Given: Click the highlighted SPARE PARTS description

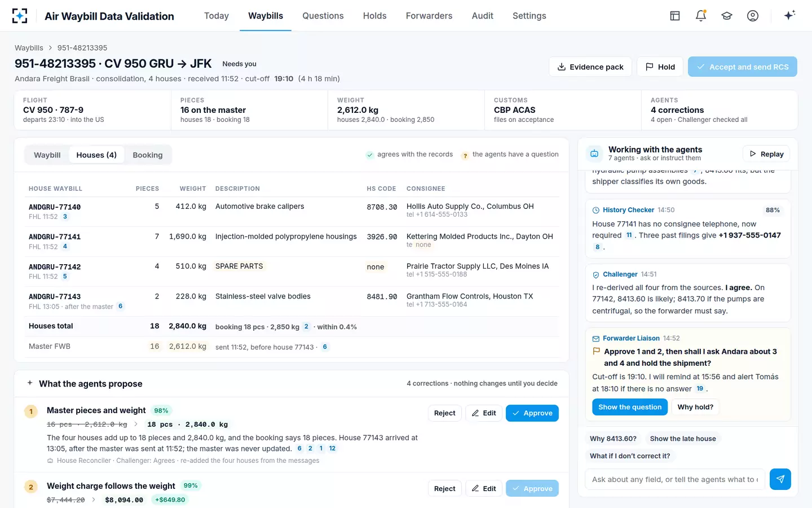Looking at the screenshot, I should [239, 266].
